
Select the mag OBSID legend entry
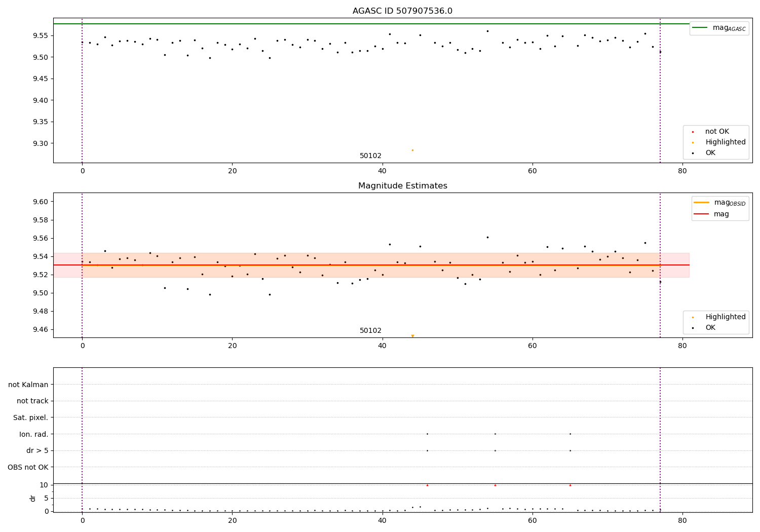[719, 203]
